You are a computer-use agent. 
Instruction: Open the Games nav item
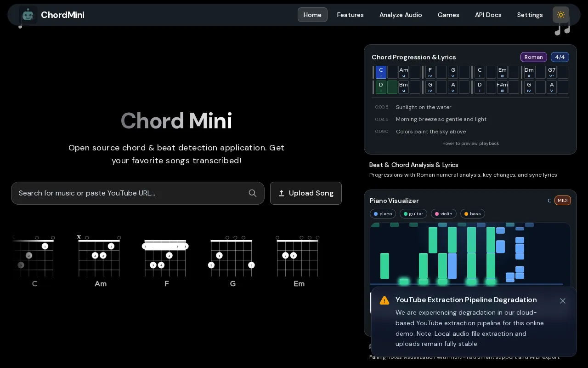click(448, 15)
